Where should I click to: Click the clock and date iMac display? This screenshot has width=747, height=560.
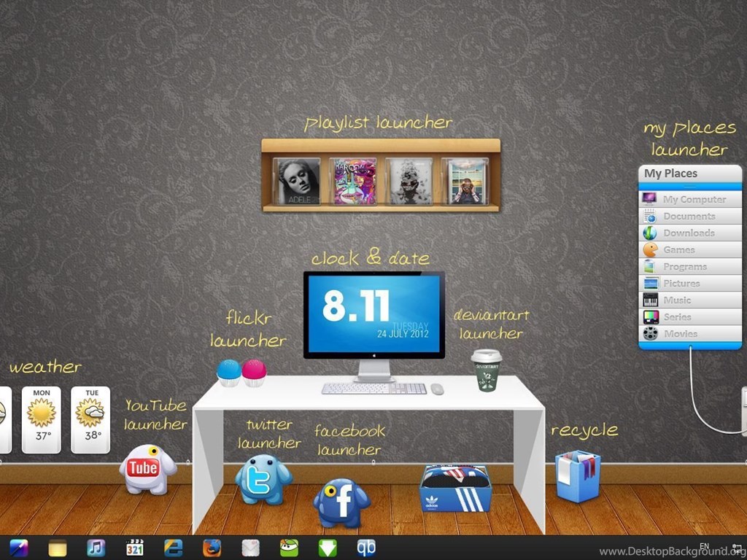[x=373, y=314]
